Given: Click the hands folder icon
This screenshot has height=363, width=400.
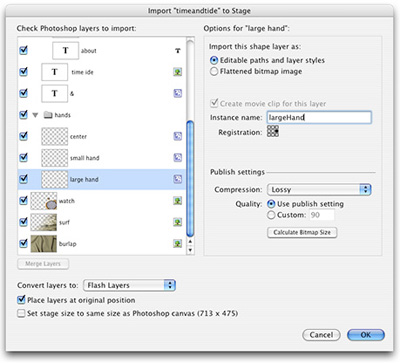Looking at the screenshot, I should (x=48, y=115).
